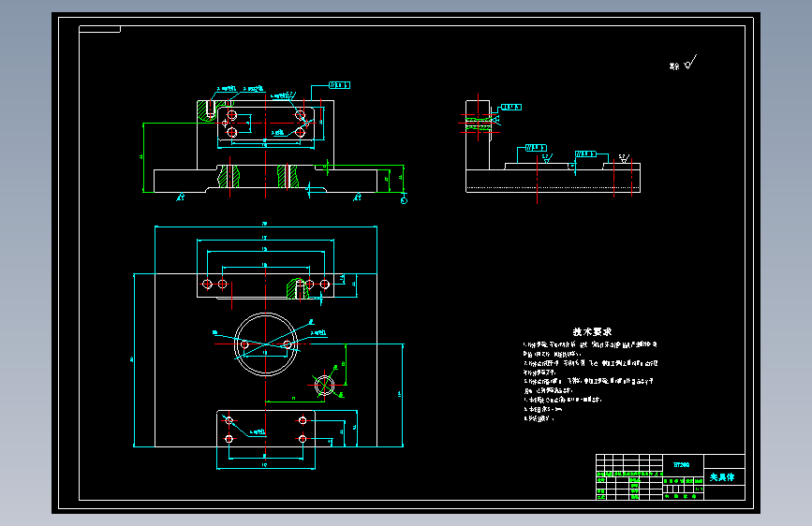Select the tolerance frame atop the side view column

[510, 108]
